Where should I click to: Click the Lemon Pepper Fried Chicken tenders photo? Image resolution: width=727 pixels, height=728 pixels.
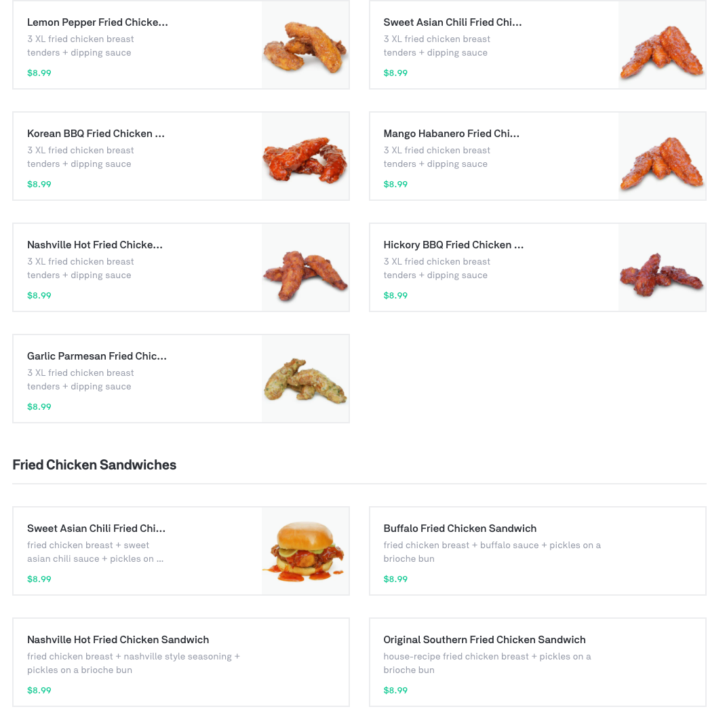coord(305,45)
